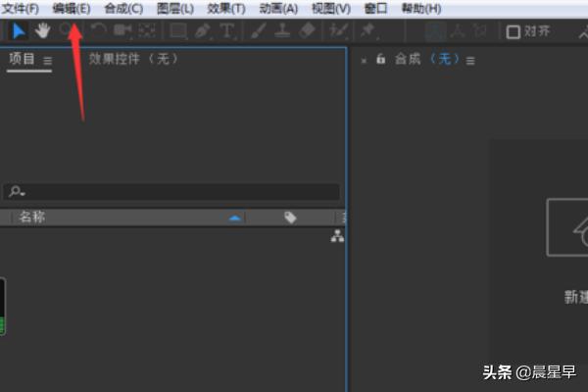Screen dimensions: 588x392
Task: Select the Type (T) tool
Action: pyautogui.click(x=227, y=30)
